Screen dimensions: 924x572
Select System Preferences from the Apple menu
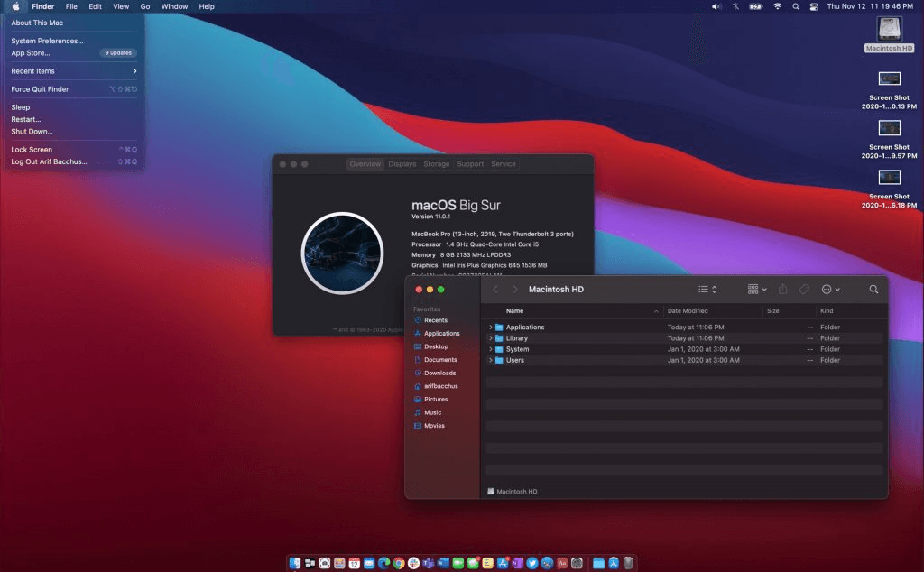tap(47, 41)
